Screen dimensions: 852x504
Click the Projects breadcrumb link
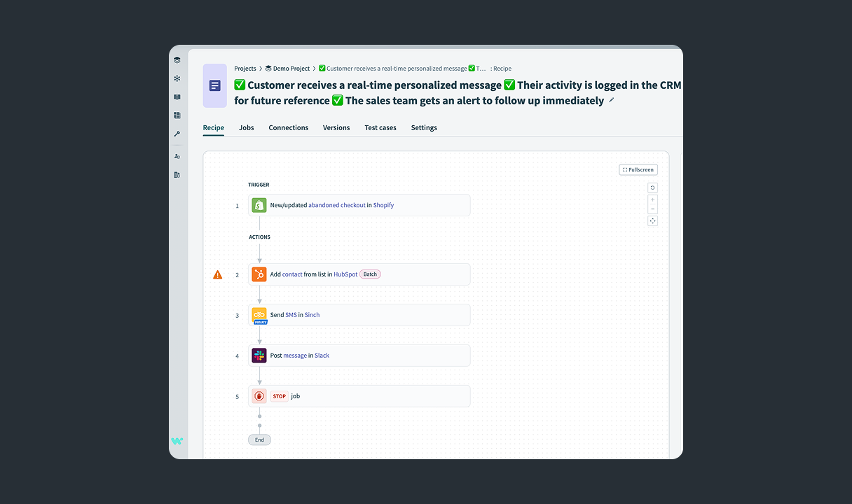click(x=245, y=69)
